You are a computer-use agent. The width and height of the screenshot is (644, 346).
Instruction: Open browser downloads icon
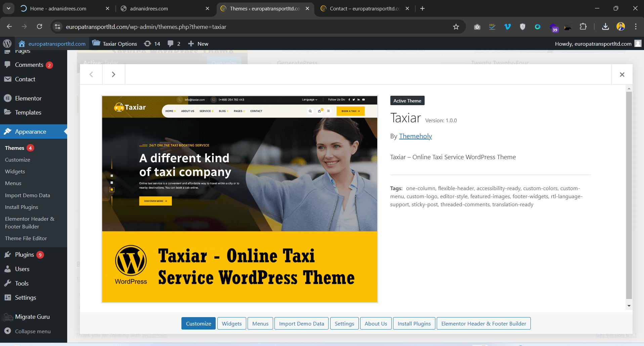pyautogui.click(x=605, y=27)
